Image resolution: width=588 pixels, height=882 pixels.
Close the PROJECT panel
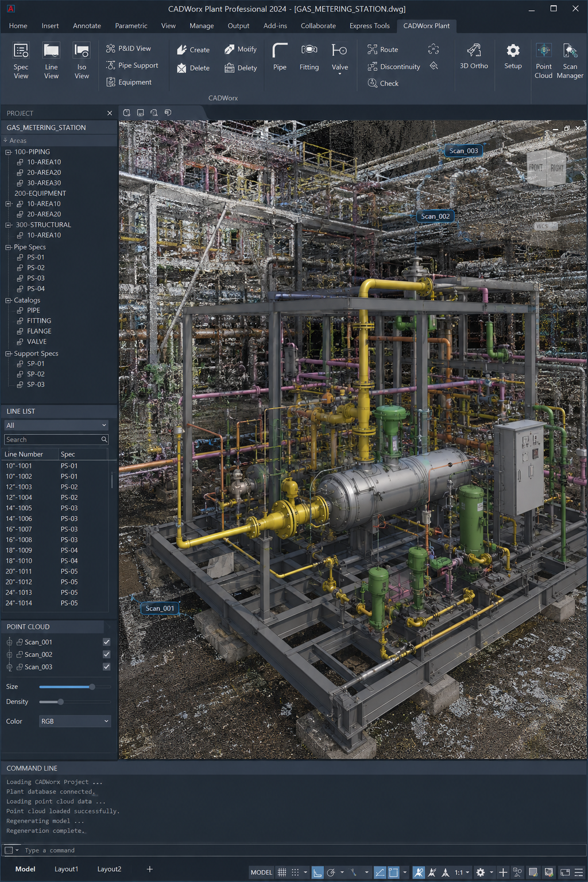[110, 113]
